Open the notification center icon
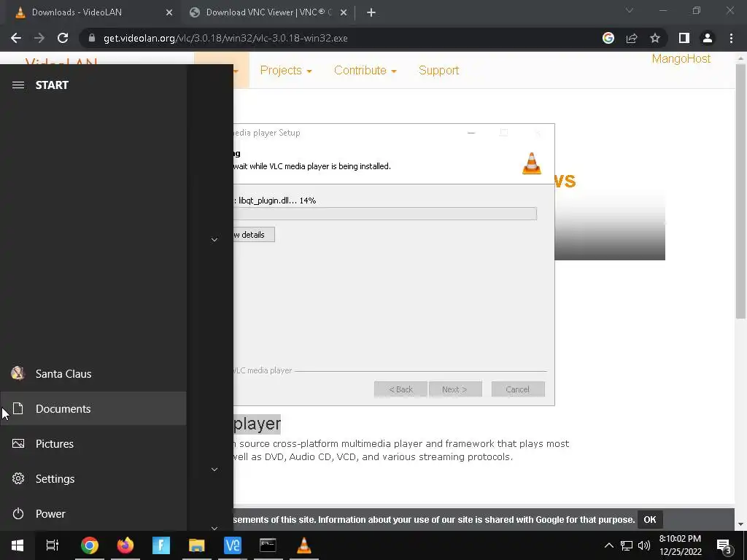This screenshot has width=747, height=560. (x=724, y=545)
